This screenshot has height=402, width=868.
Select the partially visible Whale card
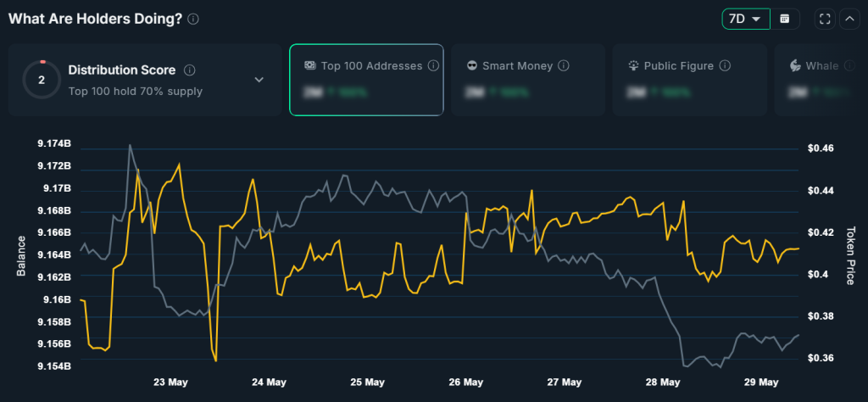click(821, 80)
